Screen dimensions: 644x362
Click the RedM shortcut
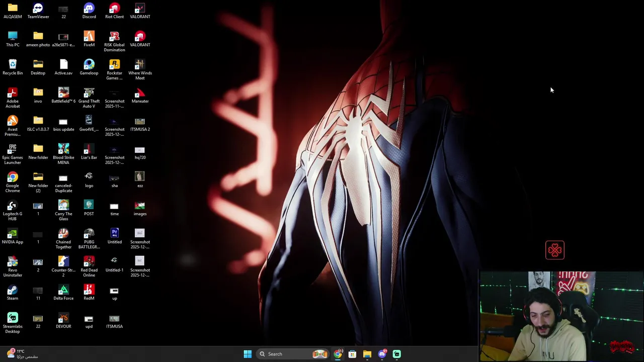(x=89, y=293)
